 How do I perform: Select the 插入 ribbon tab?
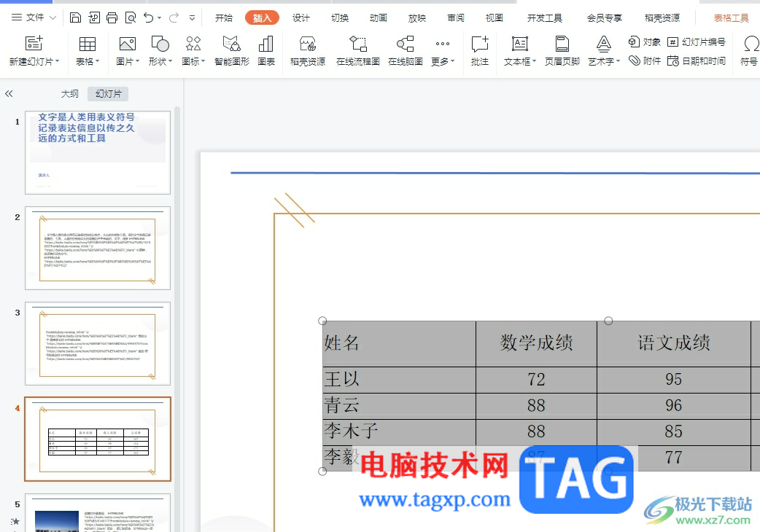pos(263,18)
